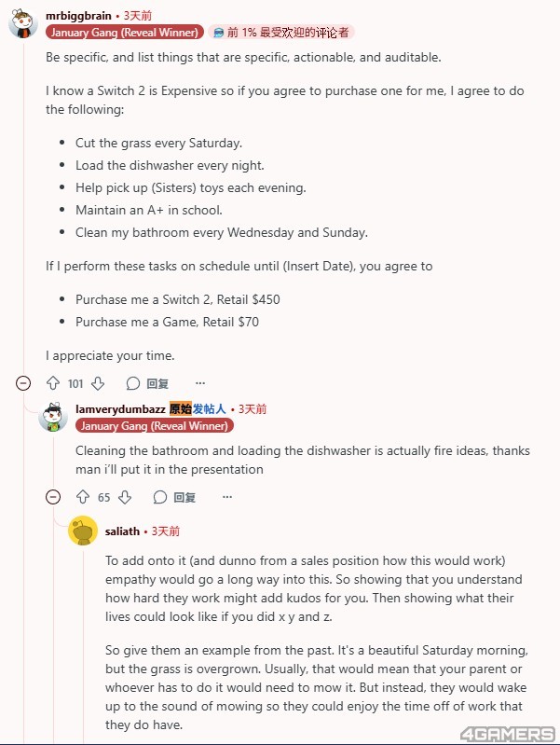This screenshot has width=560, height=745.
Task: Open Iamverydumbazz's username link
Action: [x=120, y=409]
